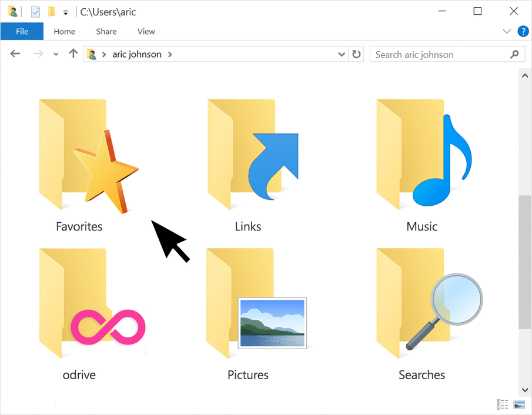
Task: Open the recent locations dropdown
Action: pos(56,54)
